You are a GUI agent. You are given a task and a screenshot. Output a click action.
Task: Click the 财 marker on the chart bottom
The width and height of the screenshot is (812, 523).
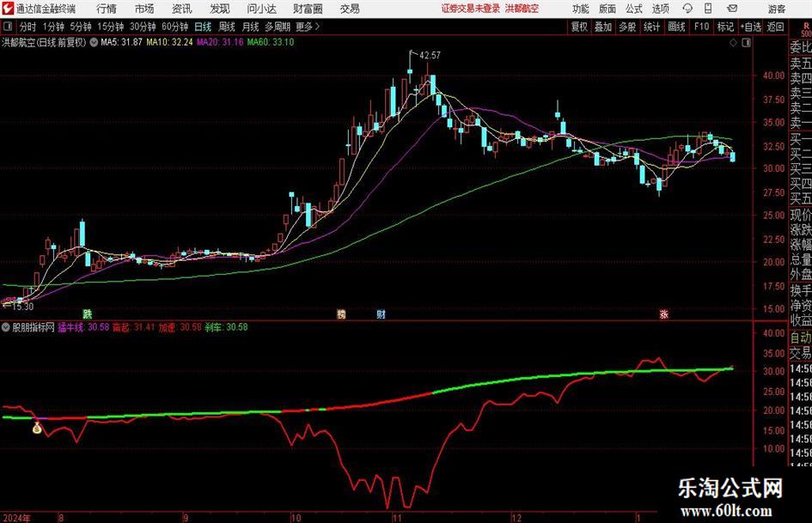tap(381, 313)
